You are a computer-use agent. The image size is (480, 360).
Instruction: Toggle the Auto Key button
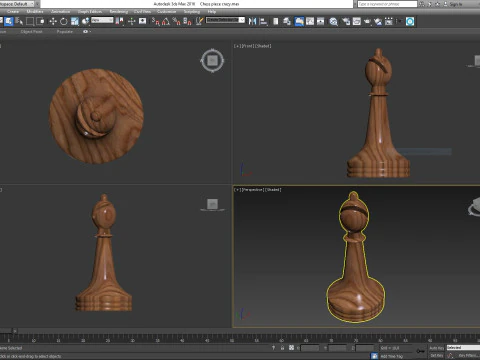[436, 348]
